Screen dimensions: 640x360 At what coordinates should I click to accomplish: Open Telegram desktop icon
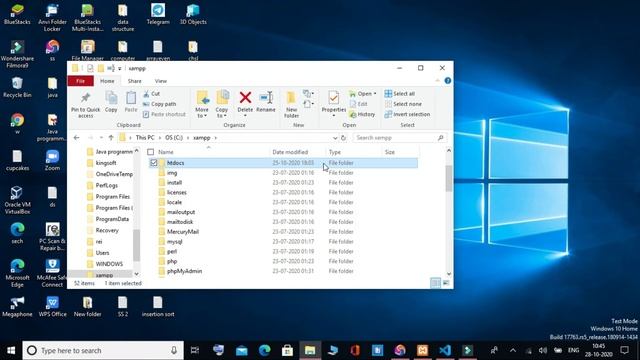[158, 15]
